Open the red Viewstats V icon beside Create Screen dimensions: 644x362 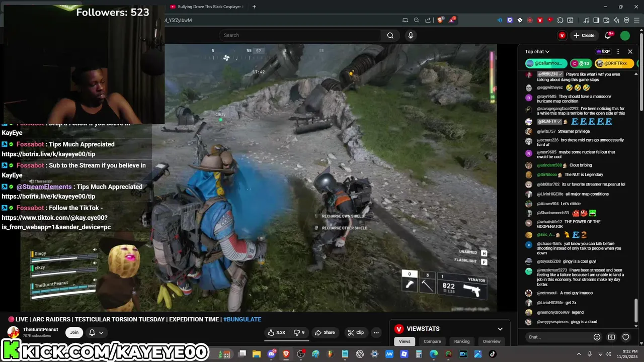[x=562, y=35]
